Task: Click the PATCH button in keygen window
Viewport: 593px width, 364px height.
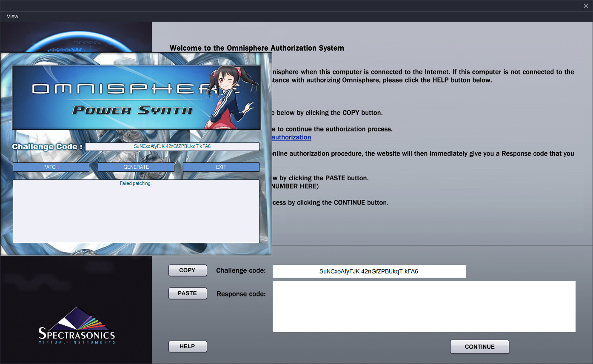Action: pos(51,167)
